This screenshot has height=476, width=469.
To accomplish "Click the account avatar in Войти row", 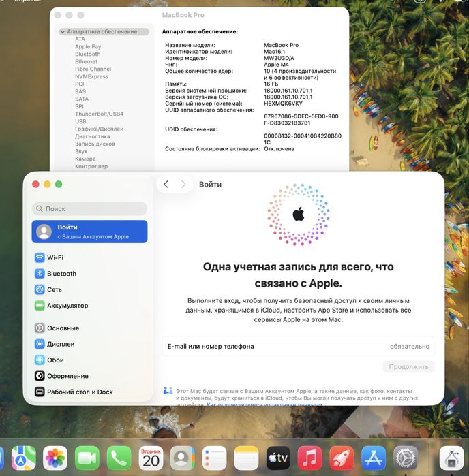I will [44, 232].
